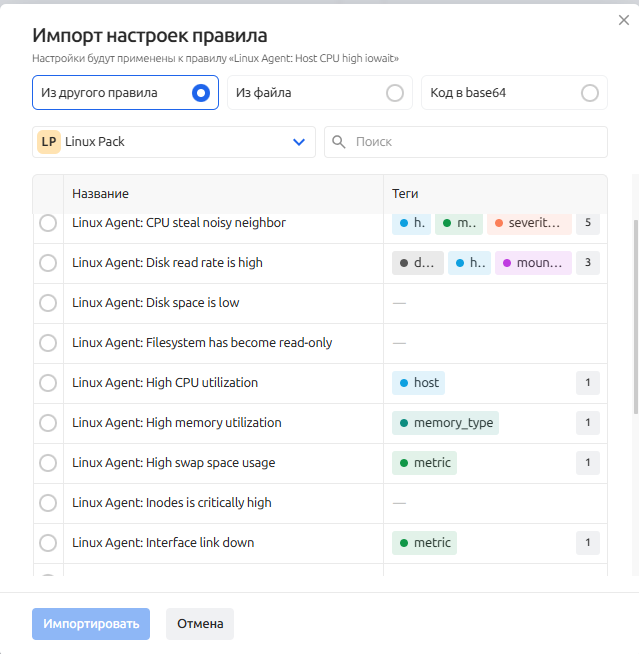This screenshot has width=639, height=654.
Task: Click the 'Импортировать' button
Action: (91, 624)
